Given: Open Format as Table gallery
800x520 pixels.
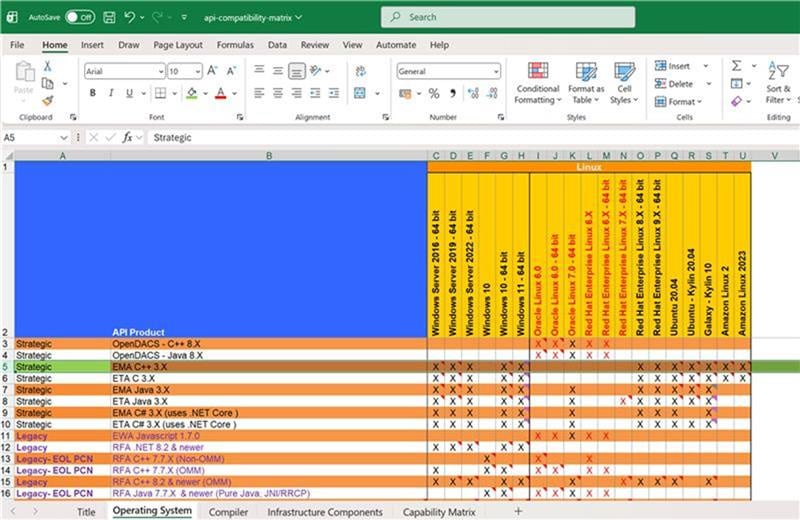Looking at the screenshot, I should tap(586, 83).
